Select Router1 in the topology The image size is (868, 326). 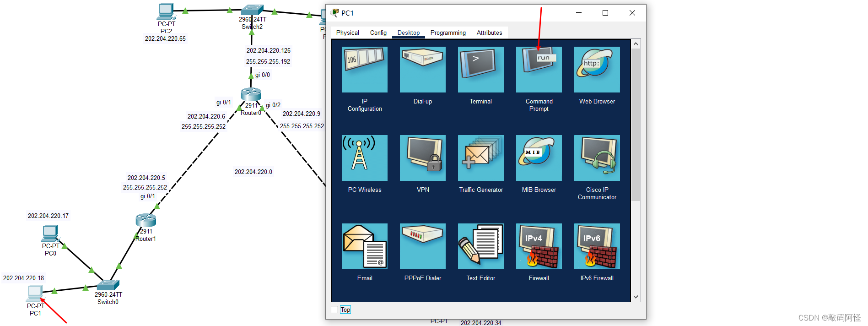(146, 220)
